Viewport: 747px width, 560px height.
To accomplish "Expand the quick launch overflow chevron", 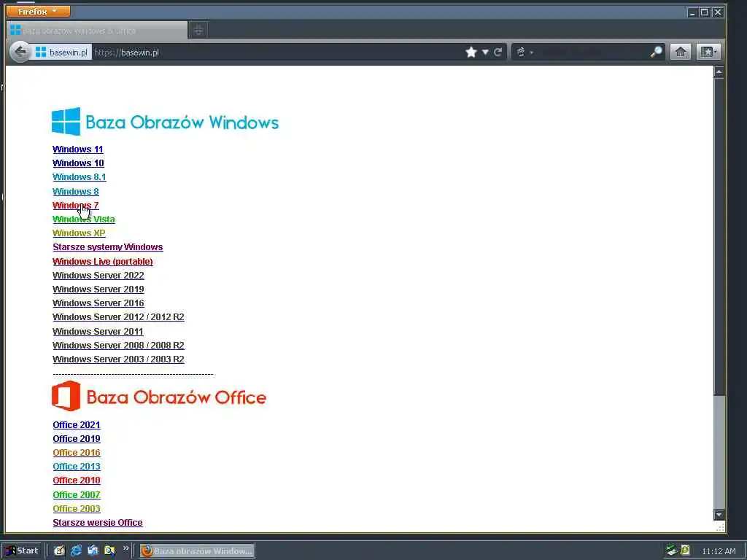I will coord(125,548).
